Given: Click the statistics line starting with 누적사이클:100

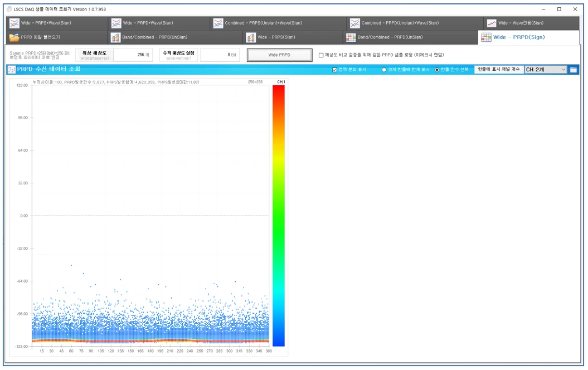Looking at the screenshot, I should [x=116, y=82].
